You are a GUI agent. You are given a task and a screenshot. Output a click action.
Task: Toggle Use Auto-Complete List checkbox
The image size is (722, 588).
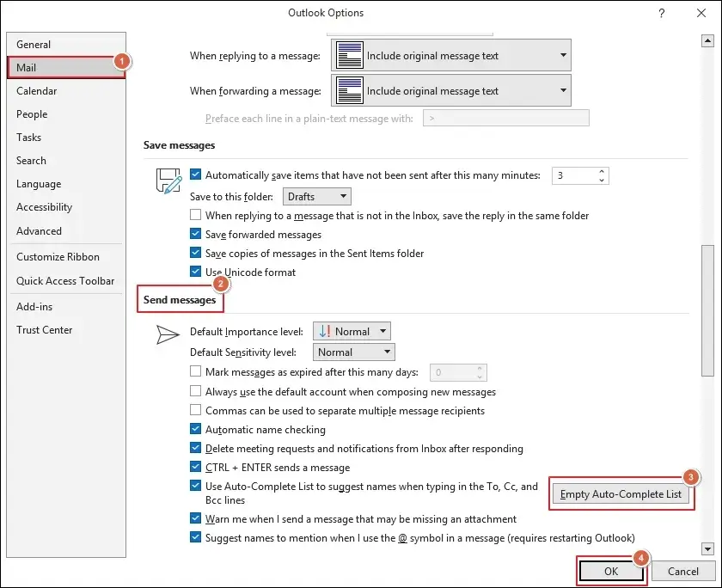coord(195,486)
